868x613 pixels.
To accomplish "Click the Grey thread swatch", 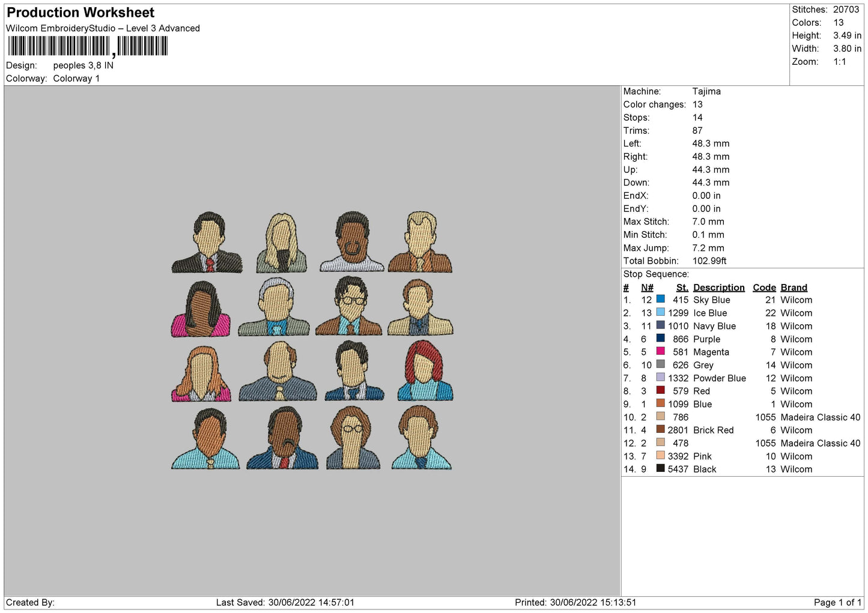I will (x=660, y=364).
